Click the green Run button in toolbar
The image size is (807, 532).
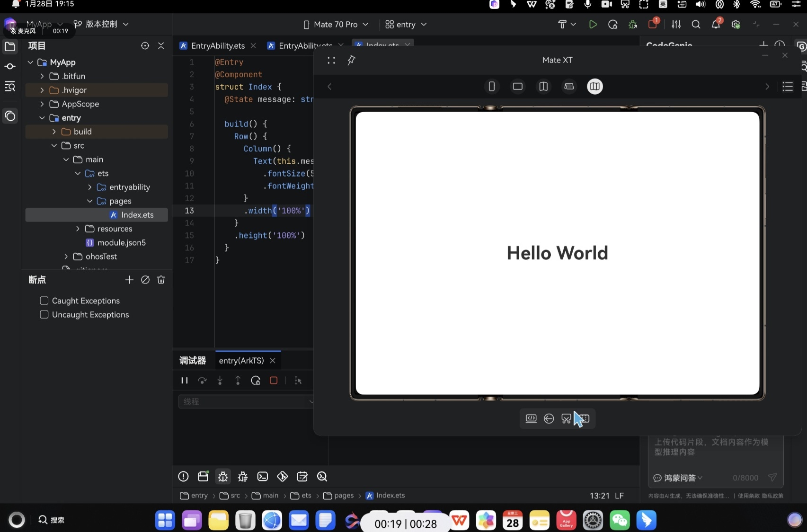(x=592, y=25)
